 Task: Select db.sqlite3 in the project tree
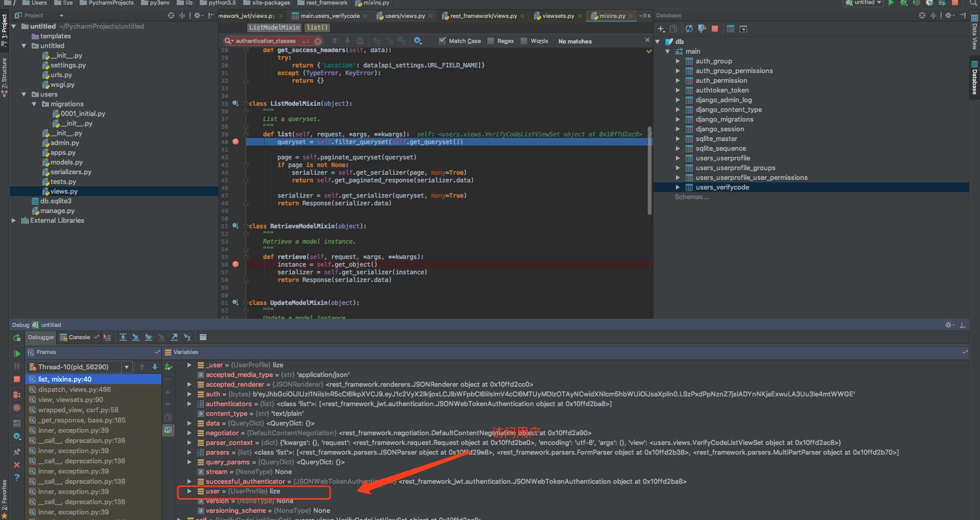(56, 201)
